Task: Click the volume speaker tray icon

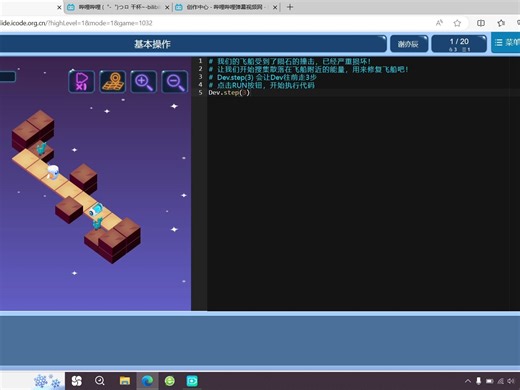Action: pyautogui.click(x=511, y=381)
